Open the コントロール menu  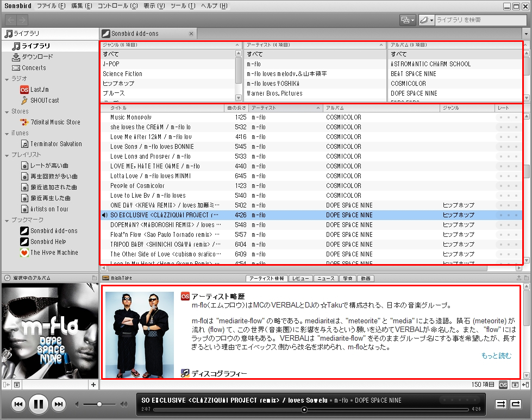point(118,6)
